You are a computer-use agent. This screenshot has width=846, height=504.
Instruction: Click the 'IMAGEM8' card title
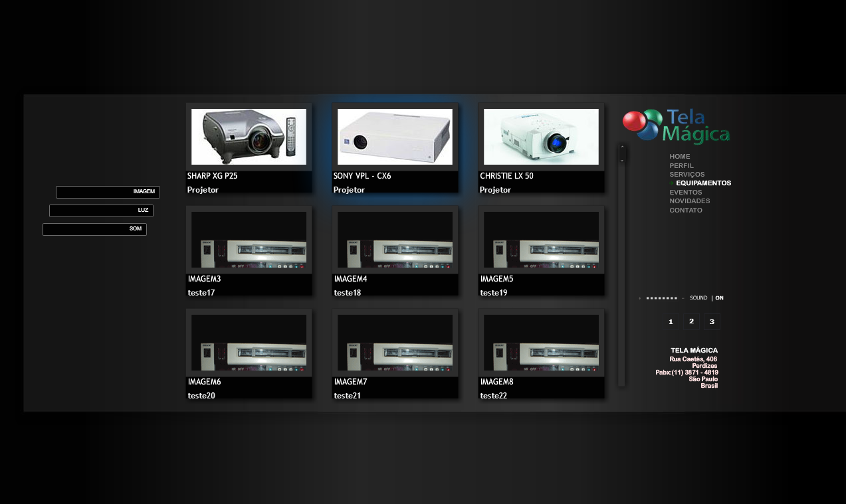click(496, 382)
